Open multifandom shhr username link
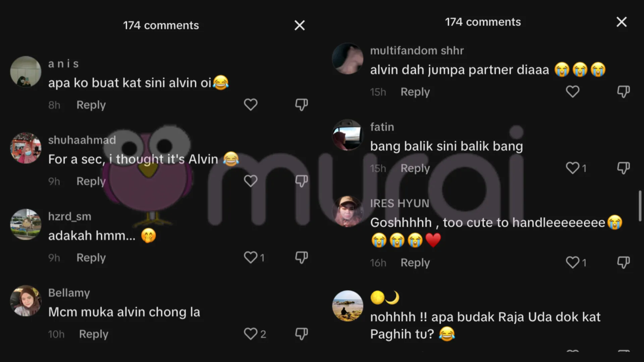The height and width of the screenshot is (362, 644). 417,51
